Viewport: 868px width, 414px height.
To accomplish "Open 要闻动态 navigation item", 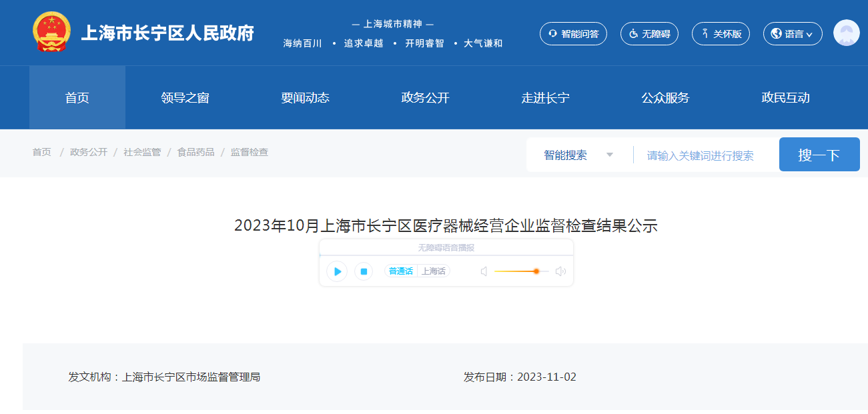I will 305,97.
